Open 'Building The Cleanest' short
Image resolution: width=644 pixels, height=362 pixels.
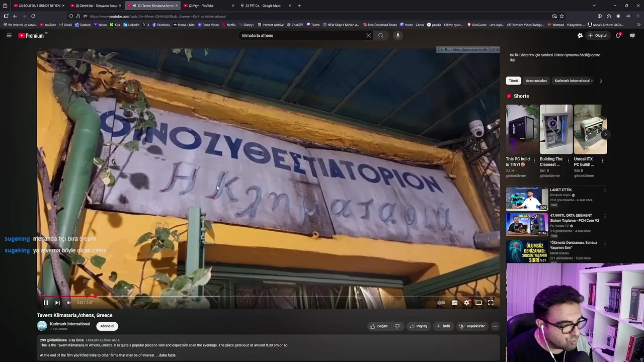[x=556, y=129]
